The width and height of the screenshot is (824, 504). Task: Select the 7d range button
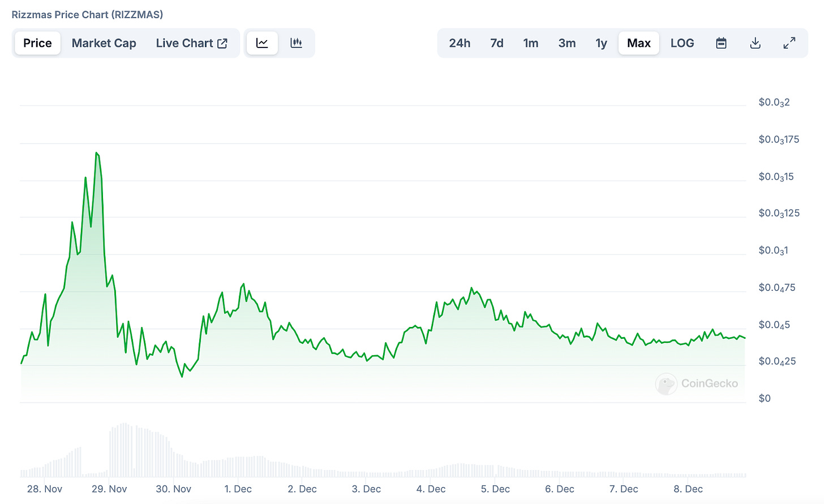click(496, 42)
